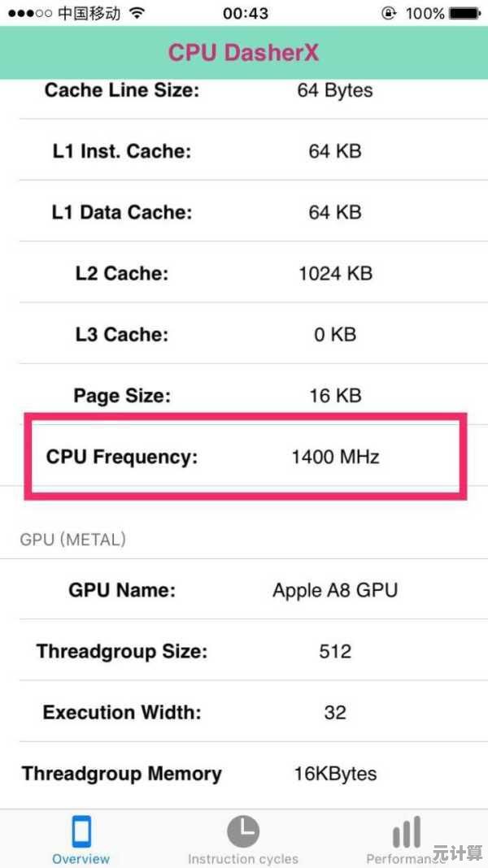Tap the orientation lock status icon
The image size is (488, 868).
tap(389, 13)
